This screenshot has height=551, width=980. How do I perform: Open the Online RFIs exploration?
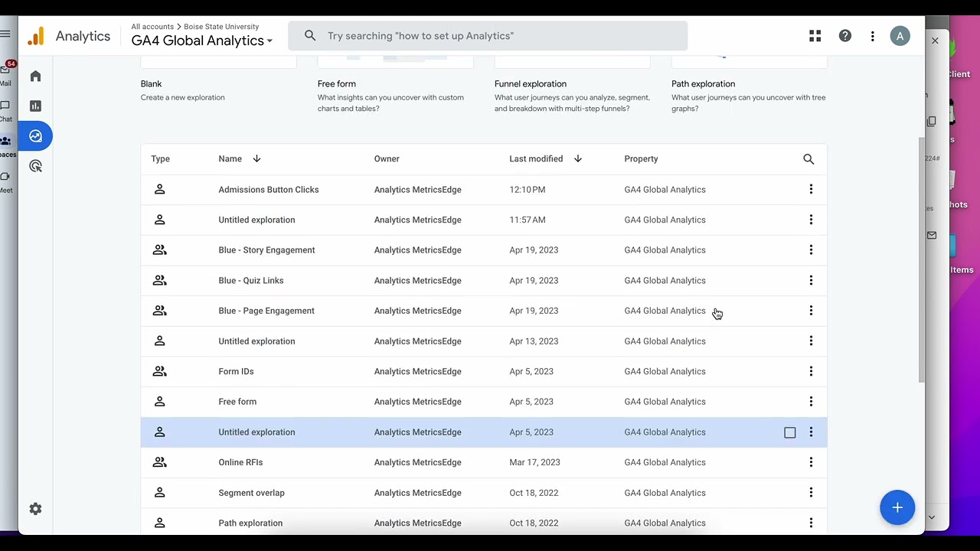pyautogui.click(x=240, y=462)
